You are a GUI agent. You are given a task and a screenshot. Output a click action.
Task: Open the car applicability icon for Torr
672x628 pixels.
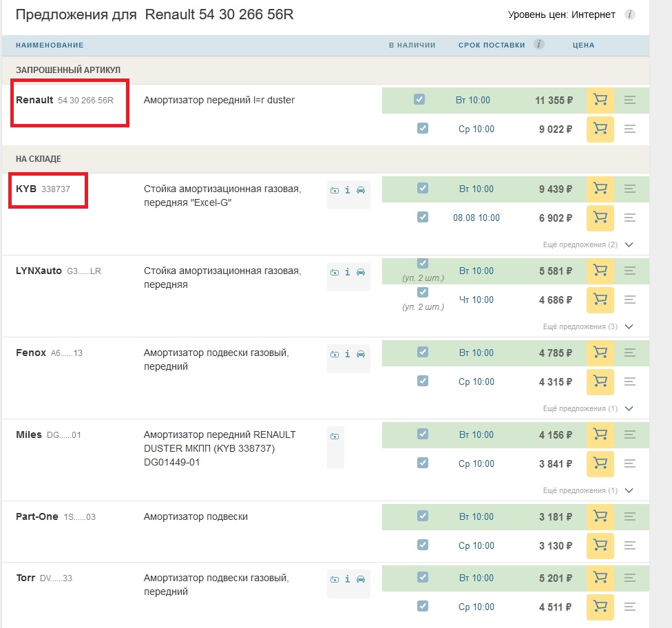(x=361, y=579)
